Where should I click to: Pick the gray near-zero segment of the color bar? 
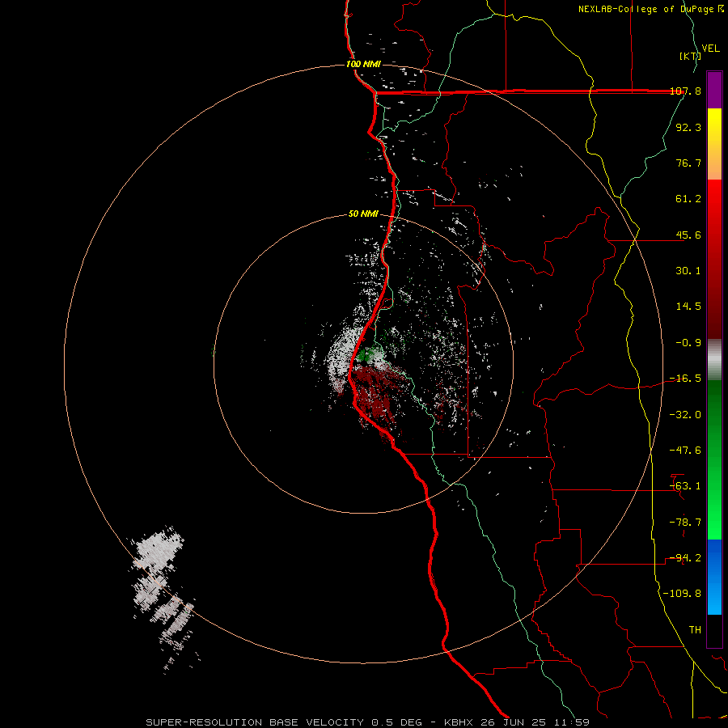click(714, 360)
